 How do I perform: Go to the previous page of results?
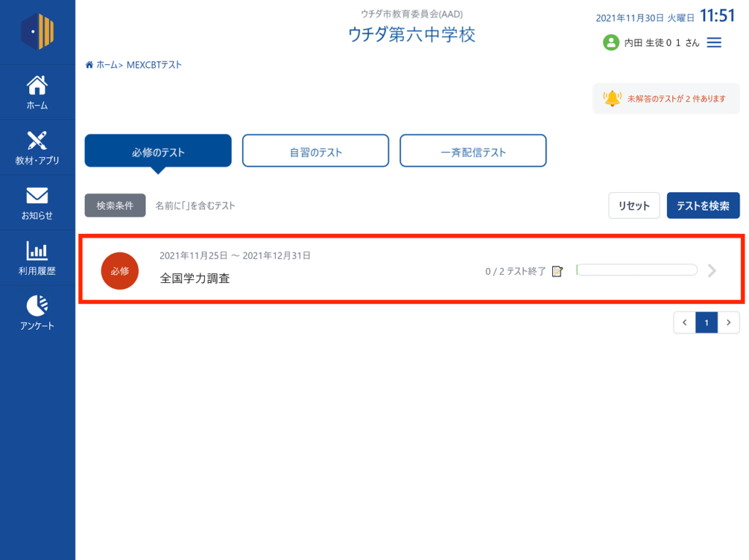click(x=685, y=322)
